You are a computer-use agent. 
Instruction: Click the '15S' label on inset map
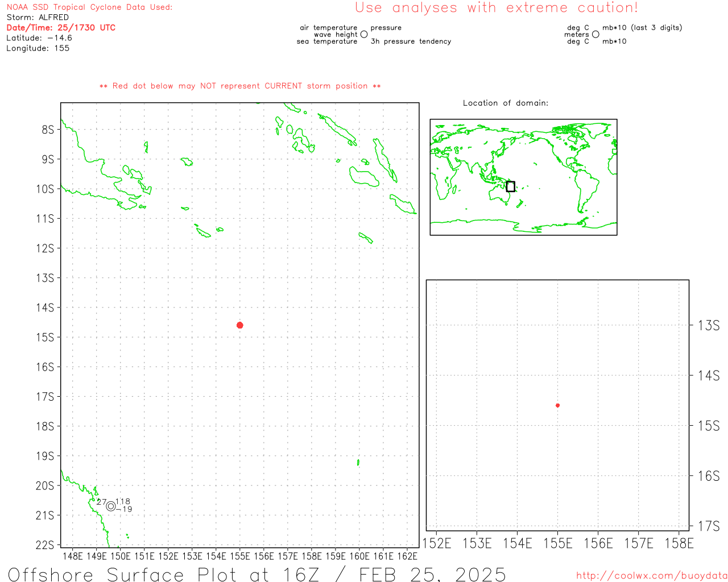(x=709, y=425)
